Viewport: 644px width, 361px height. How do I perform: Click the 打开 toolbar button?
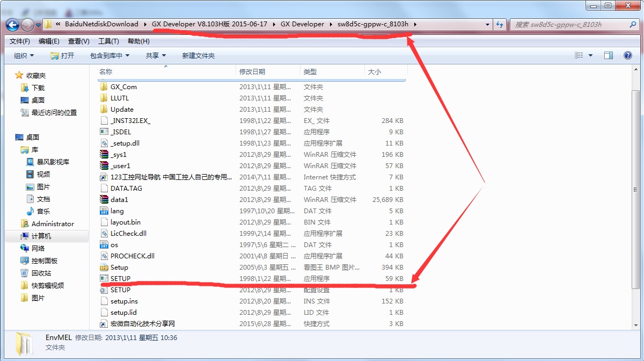(x=63, y=55)
